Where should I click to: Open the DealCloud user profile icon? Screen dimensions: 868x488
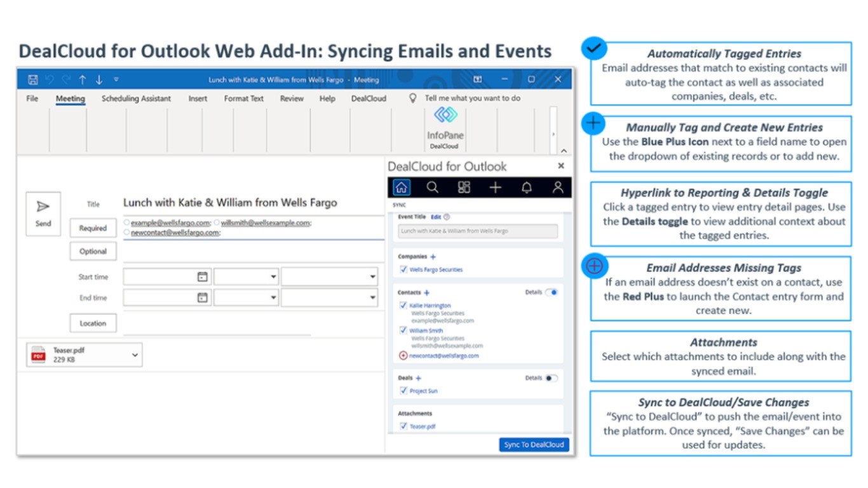[x=558, y=187]
